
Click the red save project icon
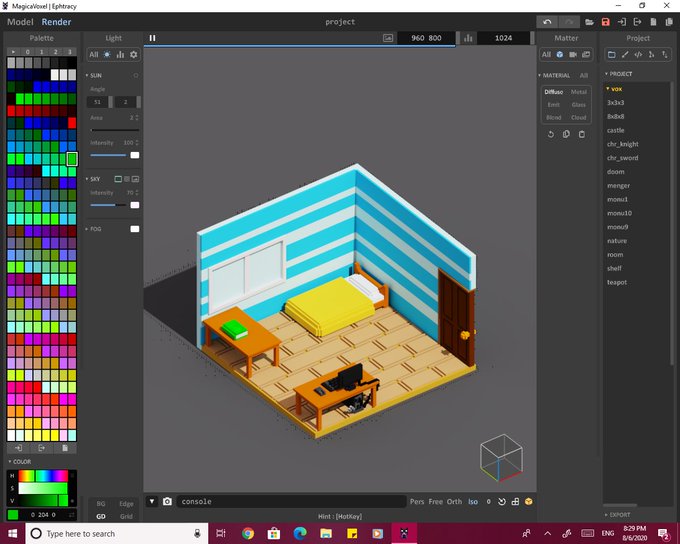[605, 21]
